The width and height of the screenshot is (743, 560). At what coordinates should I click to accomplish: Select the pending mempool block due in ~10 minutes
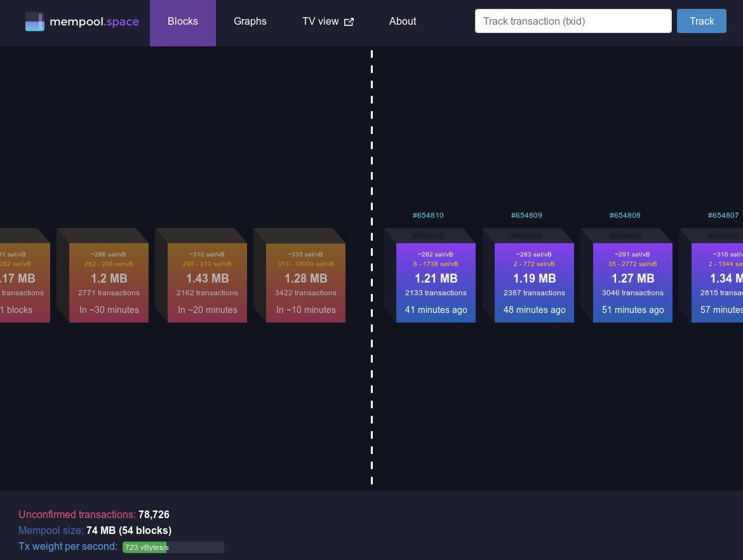(x=305, y=283)
